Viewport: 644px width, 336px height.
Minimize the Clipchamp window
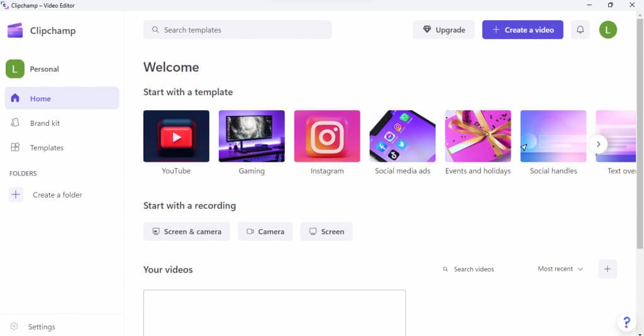point(589,5)
